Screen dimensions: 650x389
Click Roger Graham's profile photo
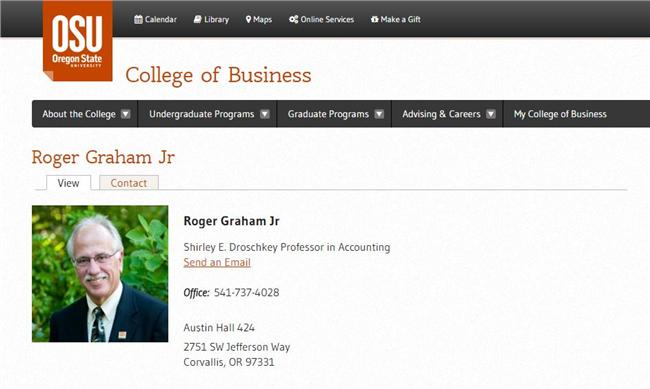[100, 274]
